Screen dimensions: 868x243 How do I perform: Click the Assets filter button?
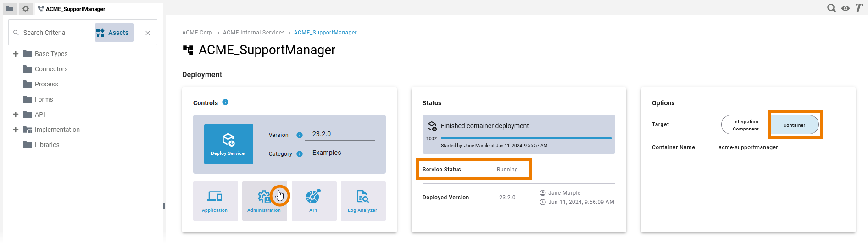114,33
